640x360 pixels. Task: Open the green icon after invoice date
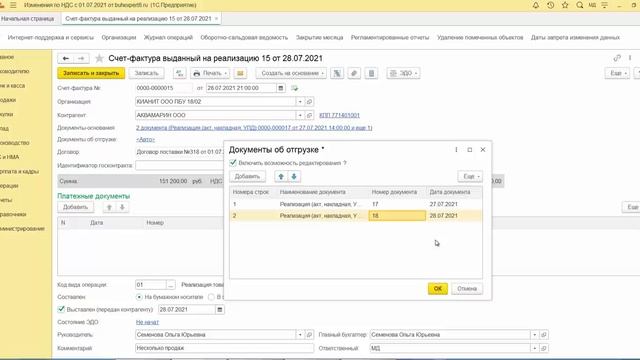(x=295, y=88)
